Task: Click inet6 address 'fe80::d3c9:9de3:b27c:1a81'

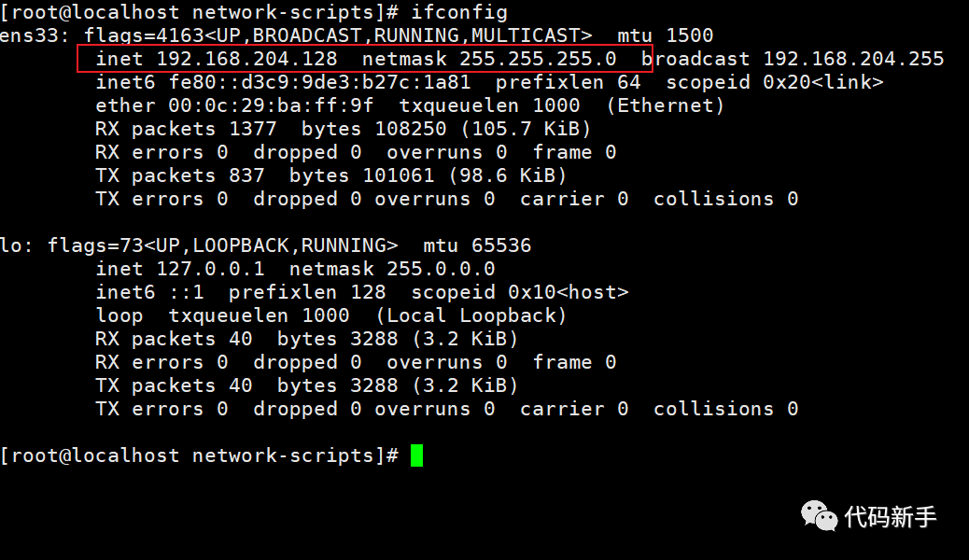Action: [319, 82]
